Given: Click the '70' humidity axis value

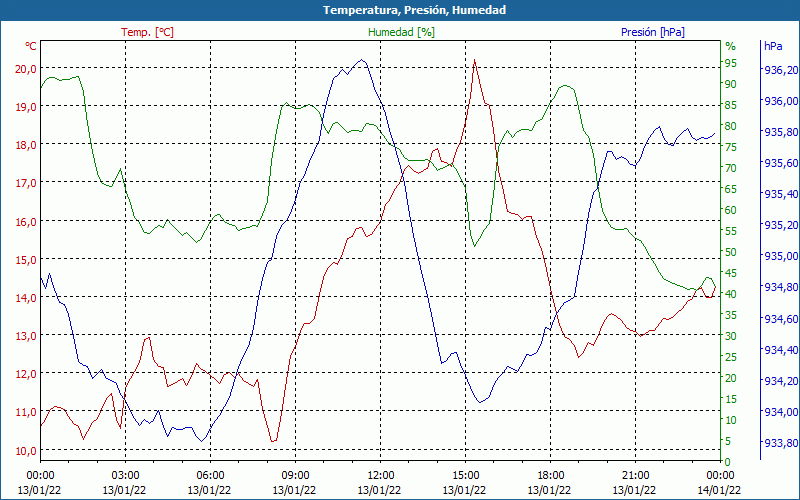Looking at the screenshot, I should coord(731,168).
